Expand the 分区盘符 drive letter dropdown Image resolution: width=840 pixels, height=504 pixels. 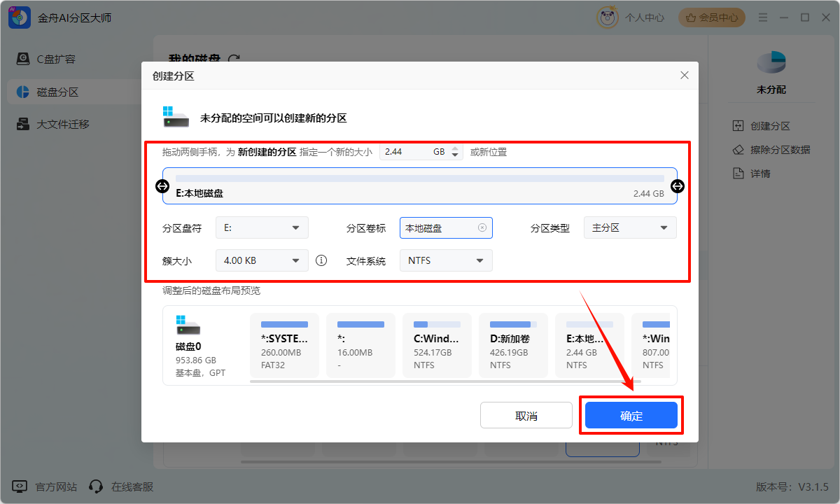[x=262, y=227]
